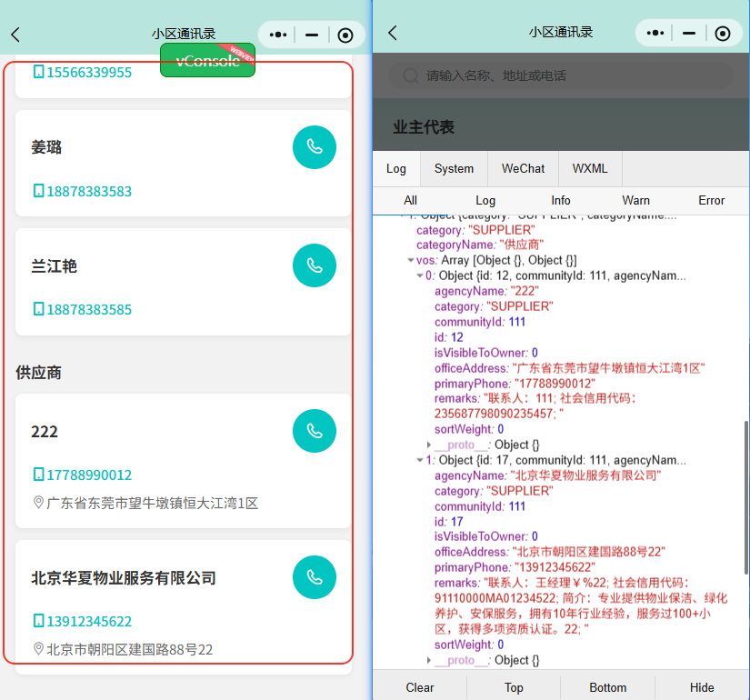This screenshot has width=750, height=700.
Task: Tap the back arrow on the contacts page
Action: tap(14, 33)
